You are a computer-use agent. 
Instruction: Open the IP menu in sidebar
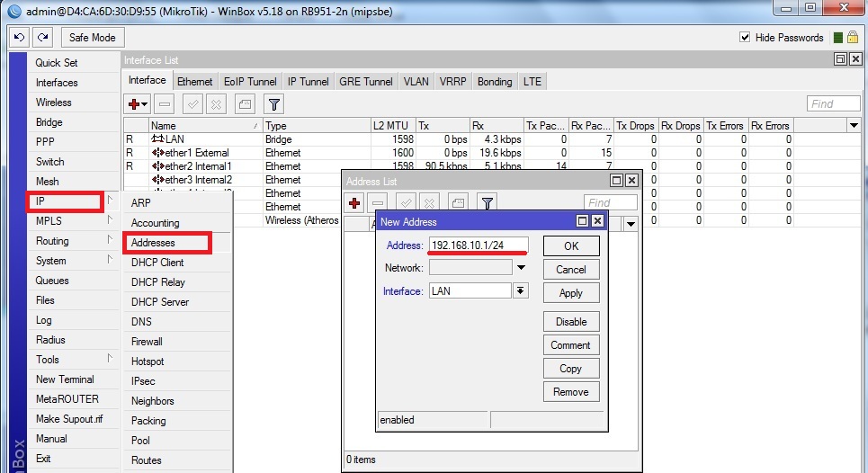[x=65, y=201]
